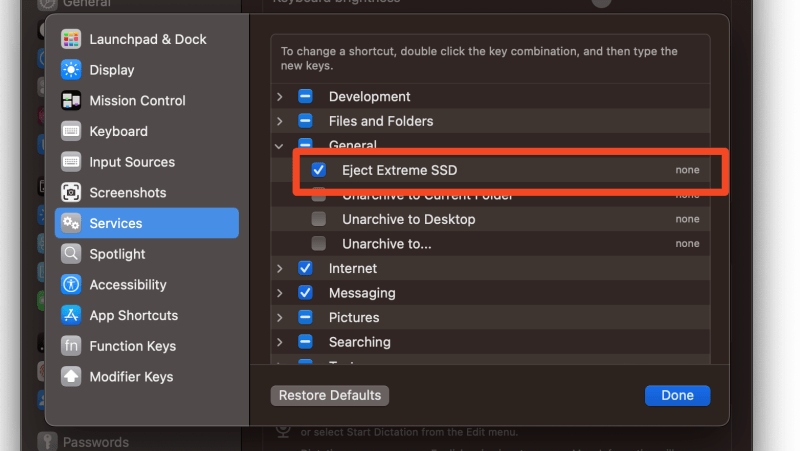Toggle the General group checkbox
This screenshot has height=451, width=800.
click(x=305, y=143)
